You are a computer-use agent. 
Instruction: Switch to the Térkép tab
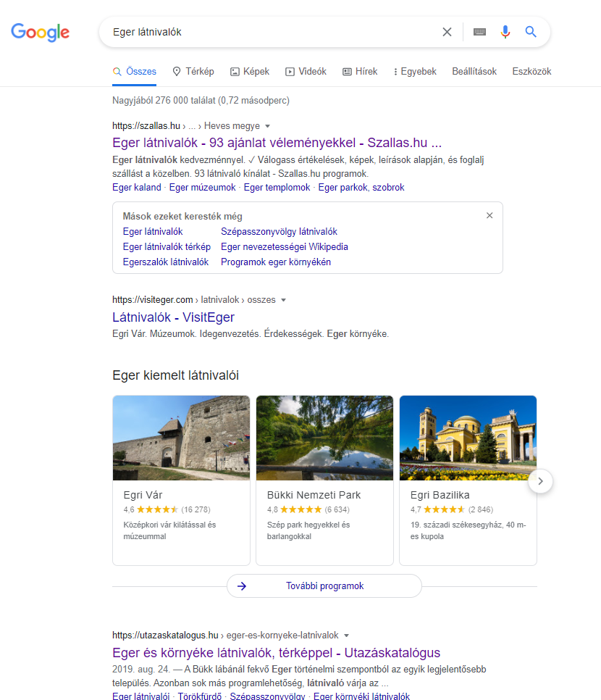193,72
